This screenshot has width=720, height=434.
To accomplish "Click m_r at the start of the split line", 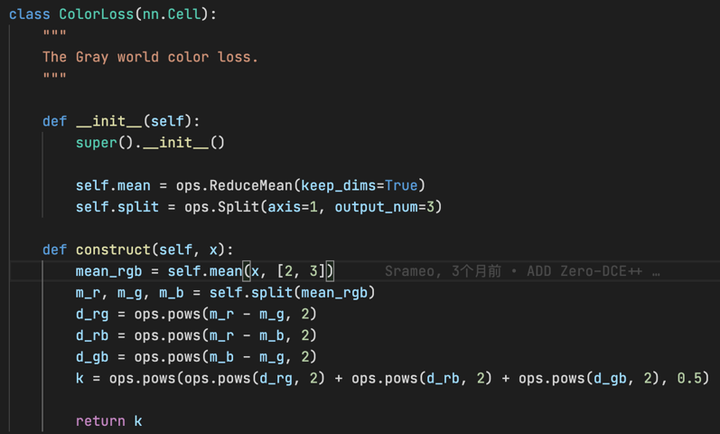I will (x=88, y=292).
